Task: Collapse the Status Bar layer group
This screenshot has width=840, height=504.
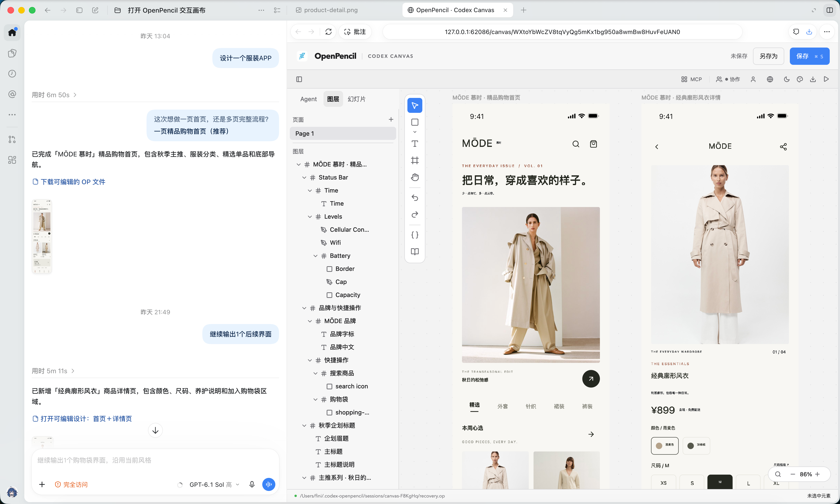Action: [304, 178]
